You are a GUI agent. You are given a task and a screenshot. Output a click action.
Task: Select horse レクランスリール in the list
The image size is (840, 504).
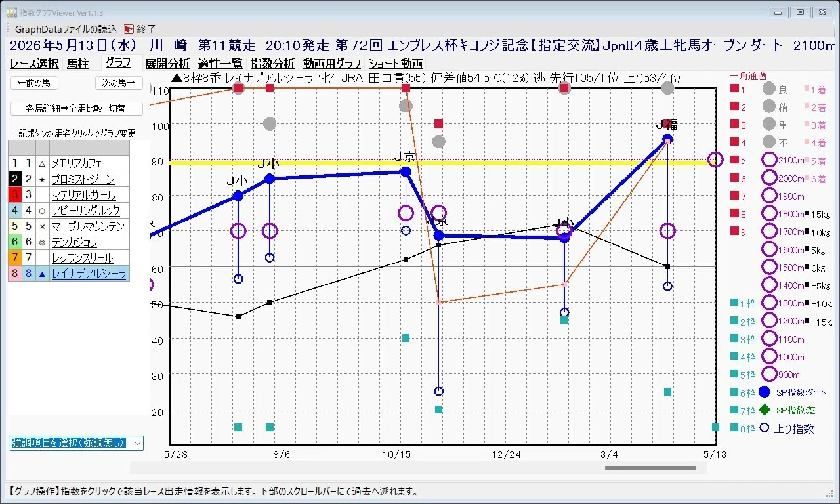pos(82,258)
